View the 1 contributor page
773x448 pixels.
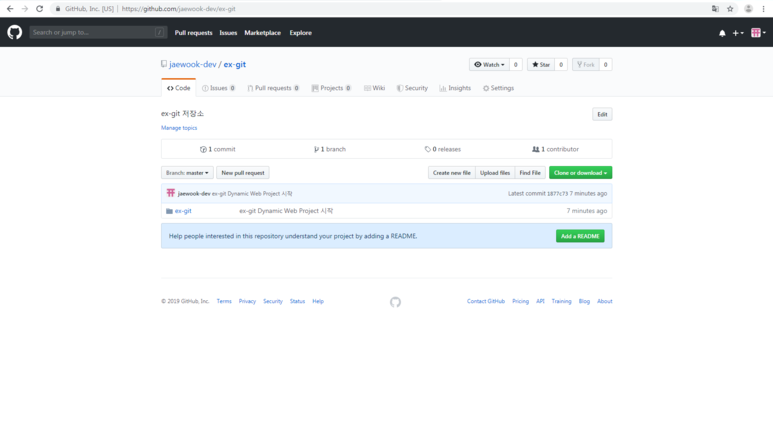pos(555,149)
